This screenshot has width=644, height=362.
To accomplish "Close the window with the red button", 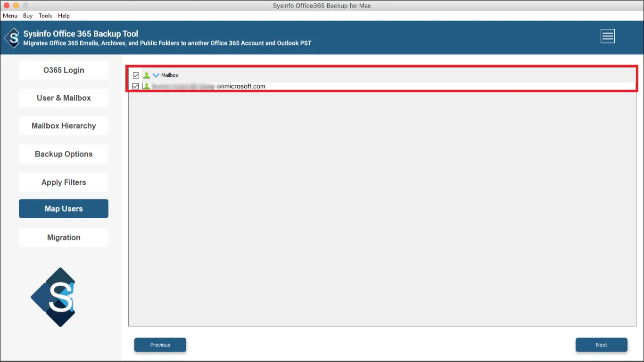I will [x=7, y=6].
